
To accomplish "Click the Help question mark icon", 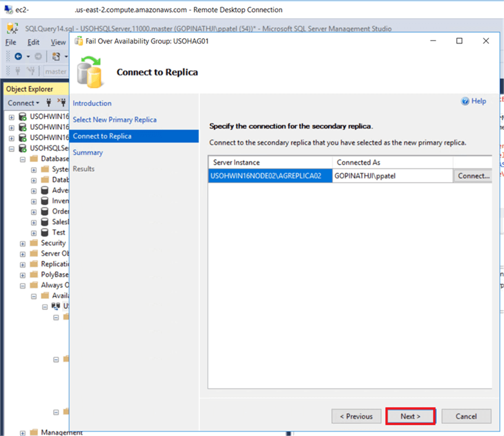I will [x=465, y=101].
